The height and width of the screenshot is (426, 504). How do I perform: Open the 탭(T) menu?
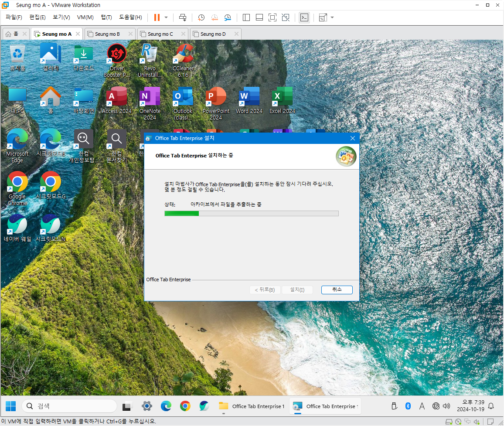pyautogui.click(x=106, y=17)
